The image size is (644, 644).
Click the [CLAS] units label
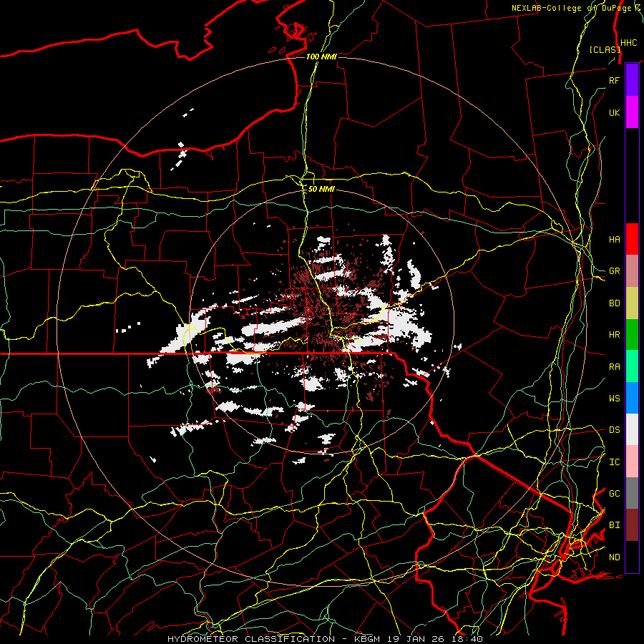(x=605, y=49)
